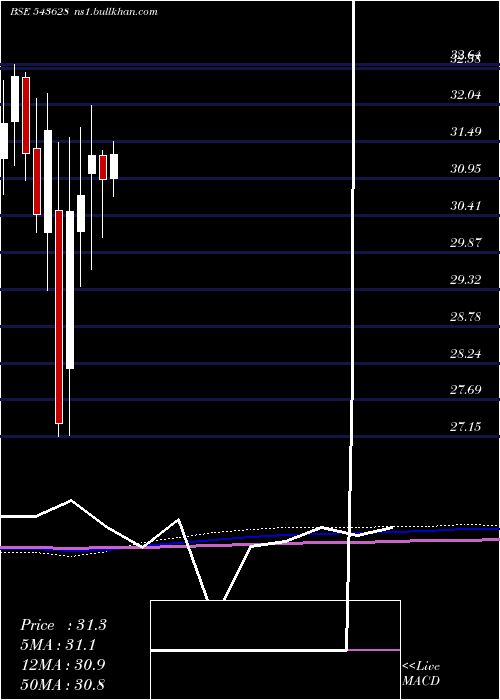Click the 5MA : 31.1 readout
Screen dimensions: 500x700
(x=58, y=645)
